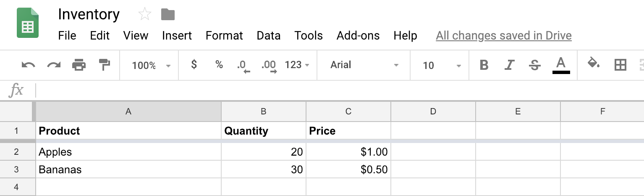Toggle bold formatting

[x=484, y=65]
